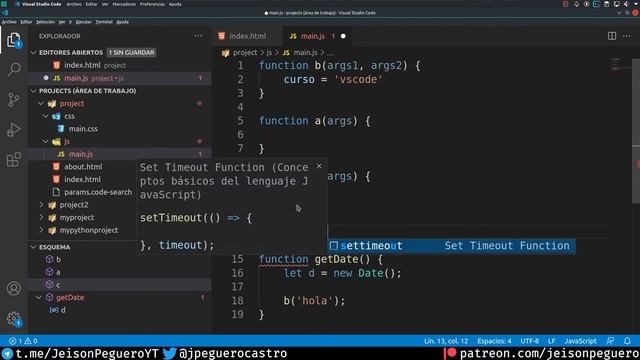Click LF end-of-line in status bar

point(551,341)
